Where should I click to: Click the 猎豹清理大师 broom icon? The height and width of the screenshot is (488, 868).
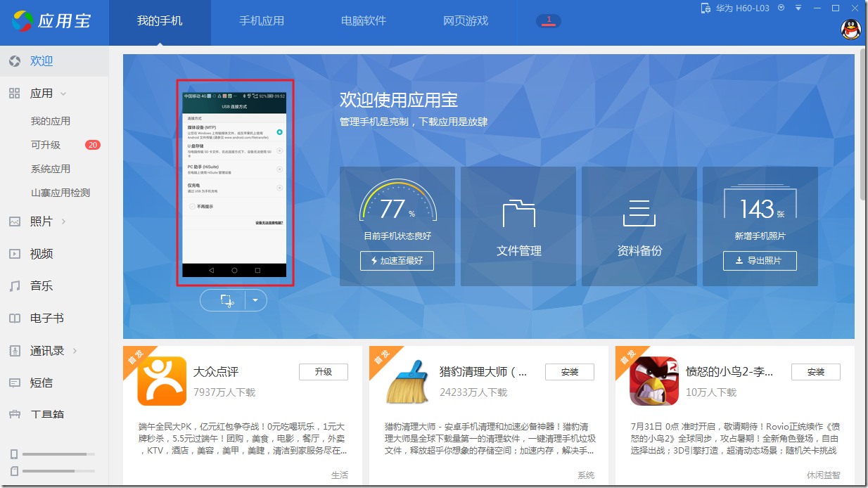[408, 382]
